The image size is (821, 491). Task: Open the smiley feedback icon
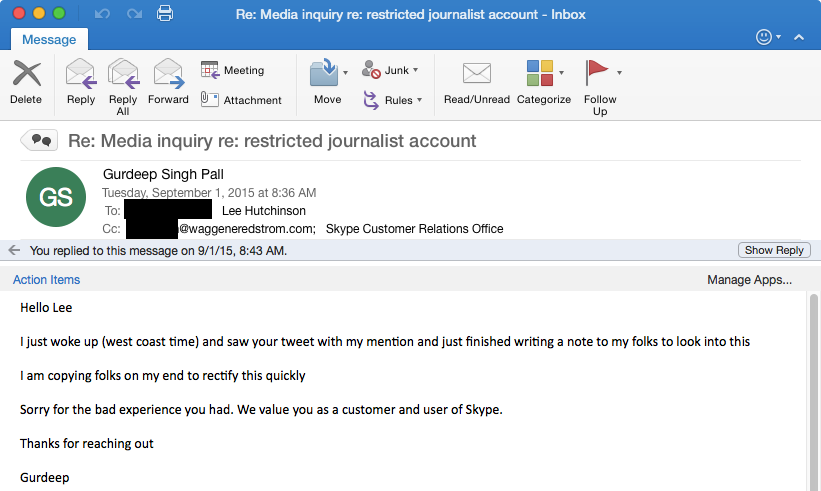pyautogui.click(x=764, y=37)
